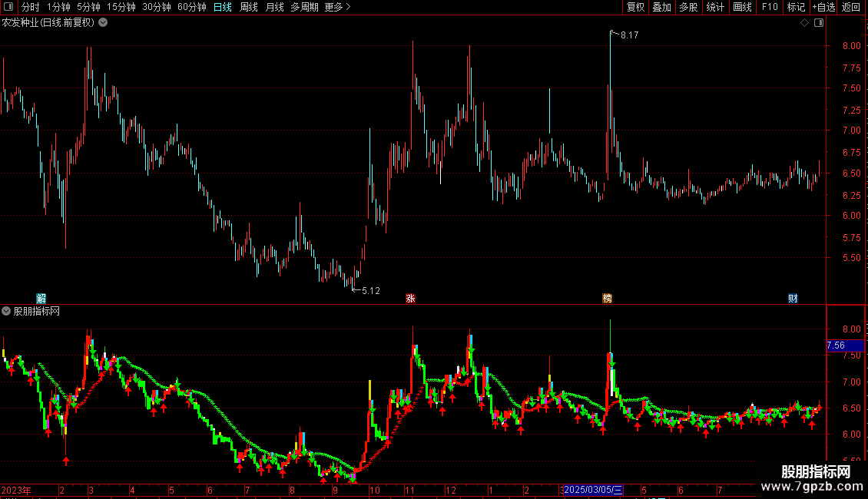Screen dimensions: 868x499
Task: Click the 财 financial marker on chart
Action: pyautogui.click(x=793, y=299)
